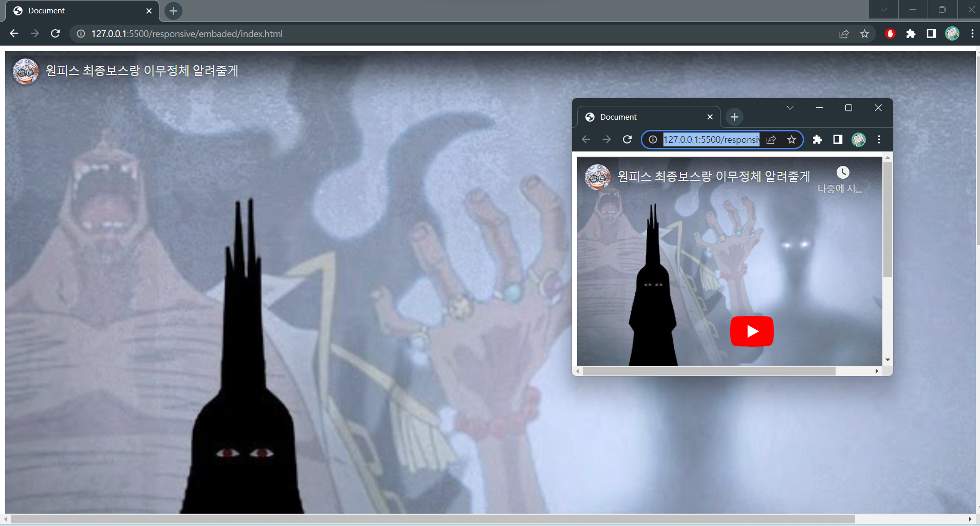Bookmark this page with the main star icon
Screen dimensions: 980x526
tap(864, 34)
